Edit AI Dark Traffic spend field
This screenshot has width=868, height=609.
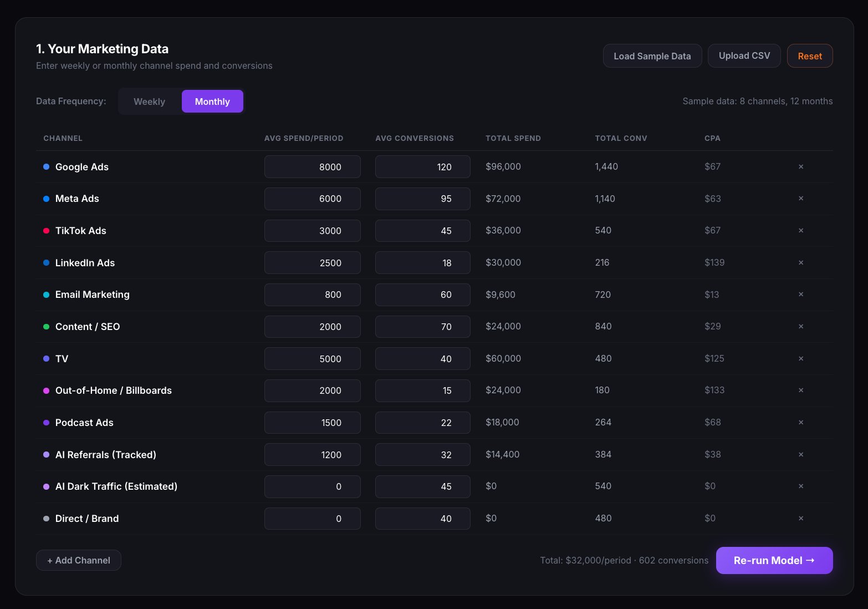tap(313, 486)
